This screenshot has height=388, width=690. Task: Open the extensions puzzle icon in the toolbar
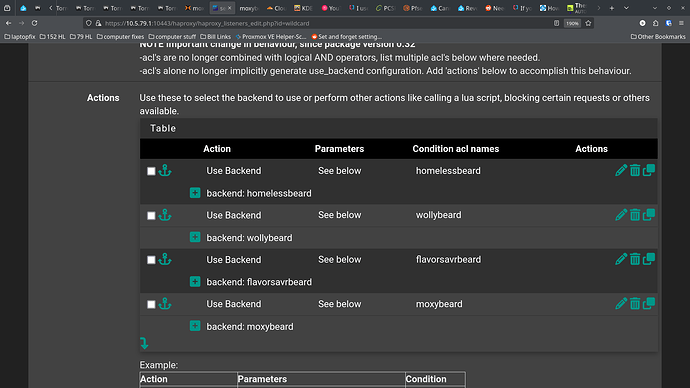pyautogui.click(x=656, y=23)
